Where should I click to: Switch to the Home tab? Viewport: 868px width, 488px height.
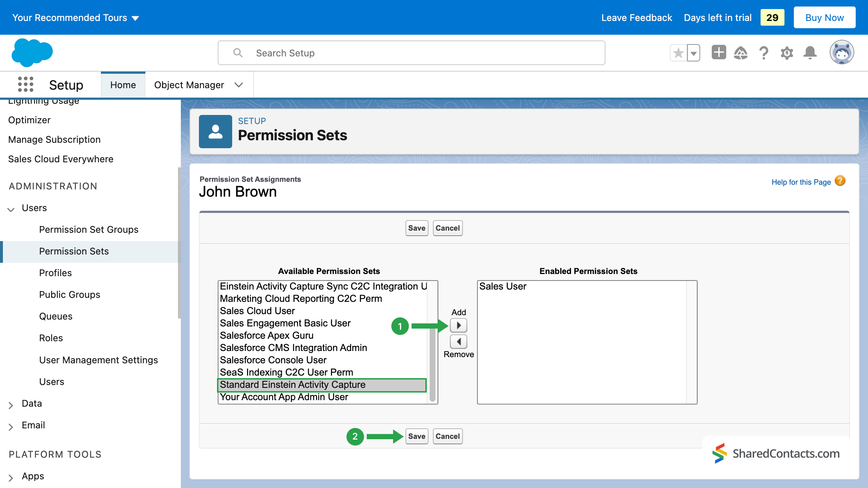coord(123,85)
